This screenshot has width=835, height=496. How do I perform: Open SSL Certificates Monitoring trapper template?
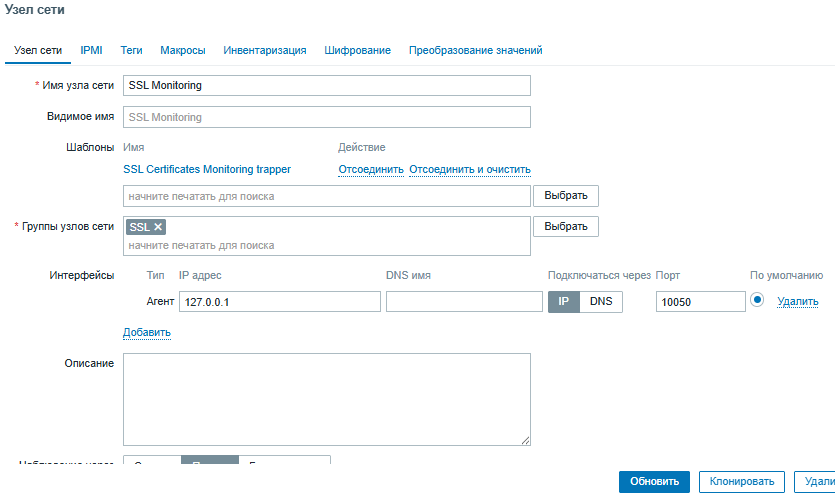click(207, 169)
